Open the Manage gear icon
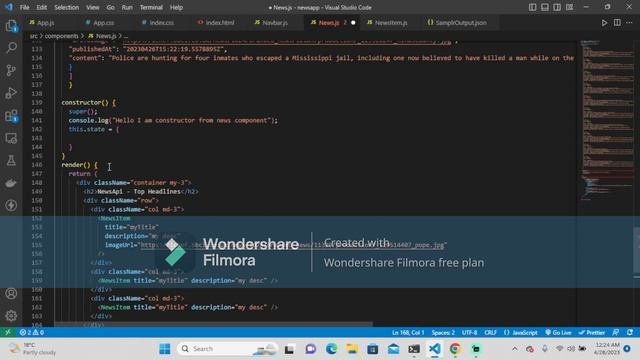Viewport: 640px width, 360px height. (x=11, y=316)
